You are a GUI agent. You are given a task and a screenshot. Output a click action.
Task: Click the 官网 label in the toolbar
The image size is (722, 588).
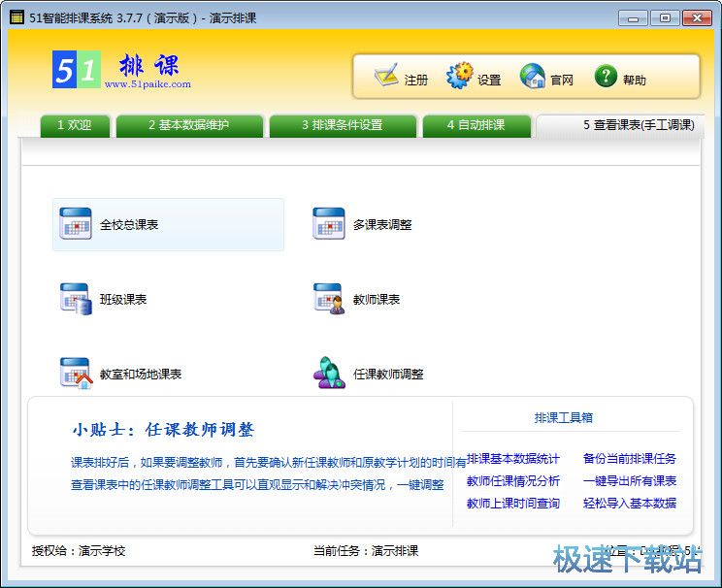click(562, 81)
